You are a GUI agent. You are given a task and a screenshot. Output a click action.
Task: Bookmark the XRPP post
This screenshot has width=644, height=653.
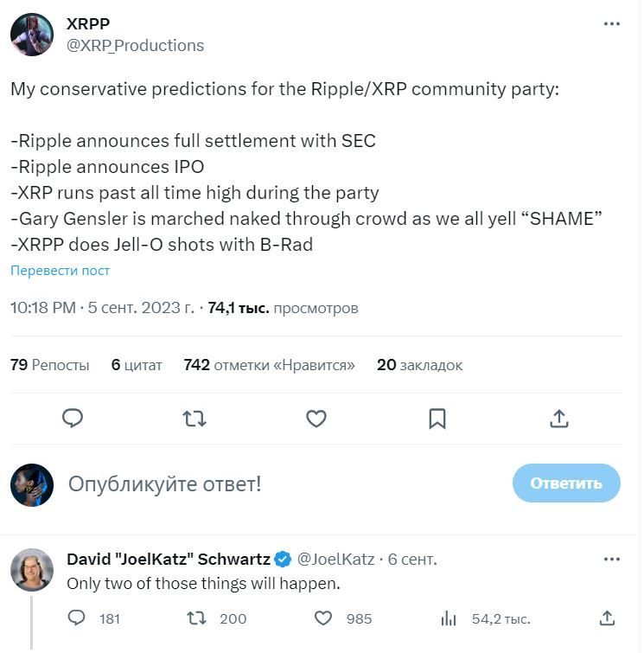437,419
